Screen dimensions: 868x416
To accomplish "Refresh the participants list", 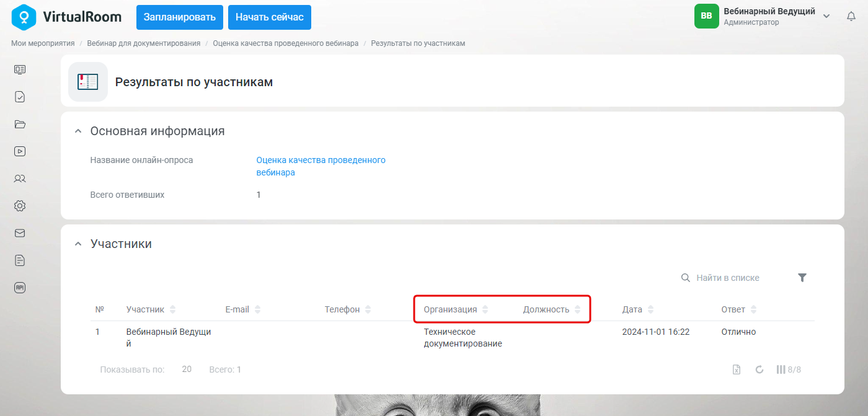I will pyautogui.click(x=759, y=370).
